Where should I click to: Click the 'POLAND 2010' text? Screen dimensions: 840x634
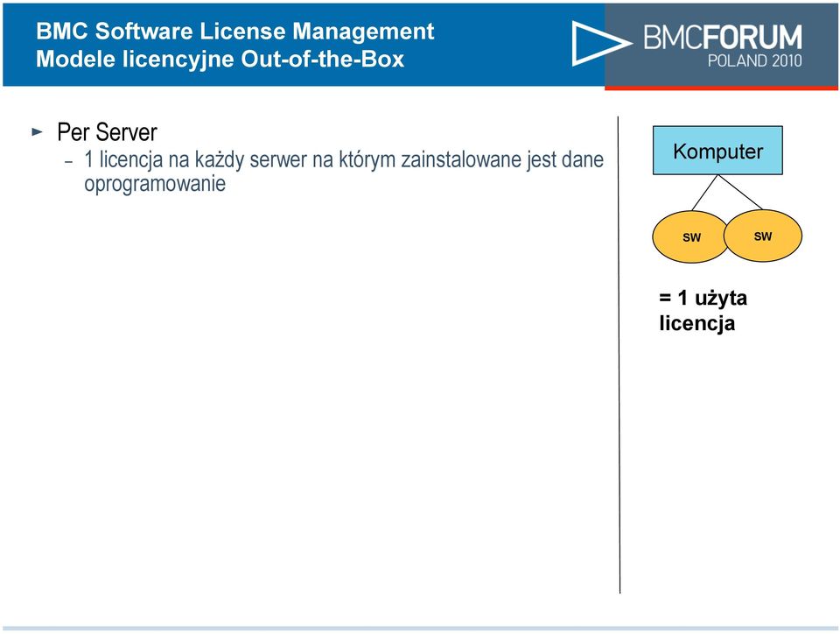click(x=755, y=60)
